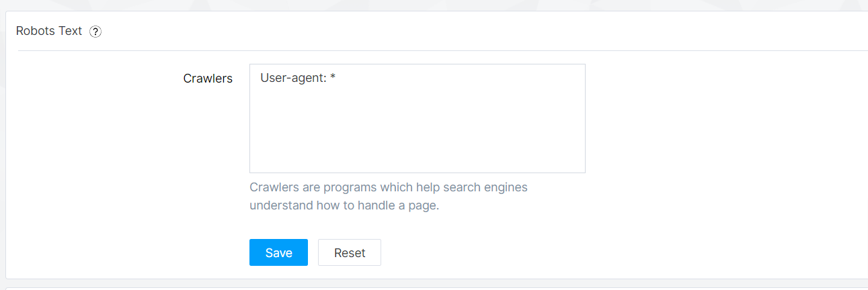Activate the circled help icon in header
Image resolution: width=868 pixels, height=290 pixels.
point(95,32)
